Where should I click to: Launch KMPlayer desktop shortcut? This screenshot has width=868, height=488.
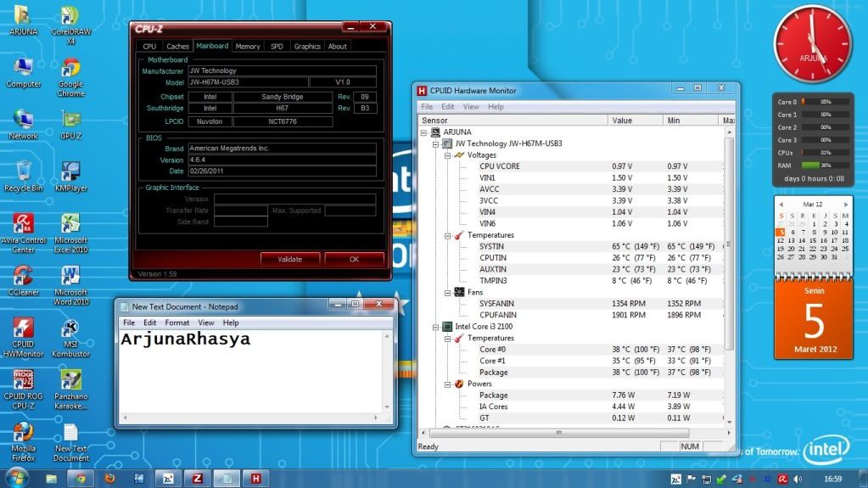71,177
